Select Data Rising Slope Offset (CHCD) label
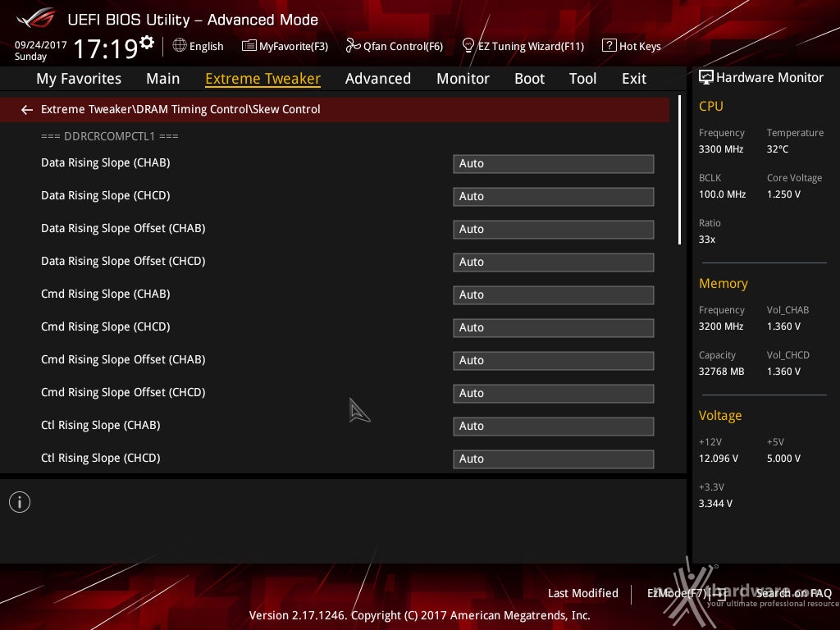 [123, 261]
